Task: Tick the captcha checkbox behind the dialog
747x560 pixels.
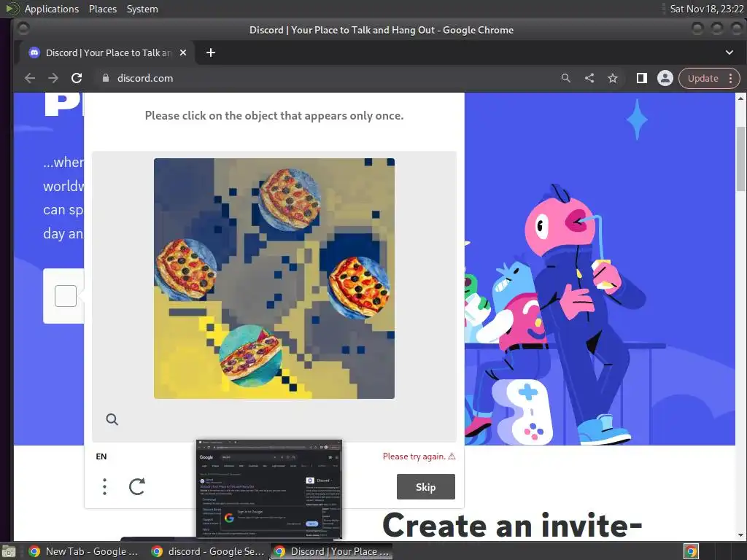Action: tap(66, 296)
